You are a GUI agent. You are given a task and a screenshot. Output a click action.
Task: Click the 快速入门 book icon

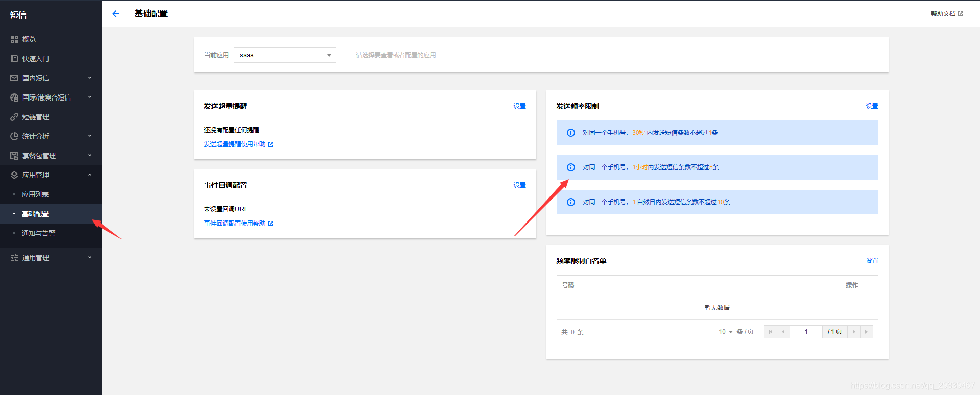pos(14,59)
